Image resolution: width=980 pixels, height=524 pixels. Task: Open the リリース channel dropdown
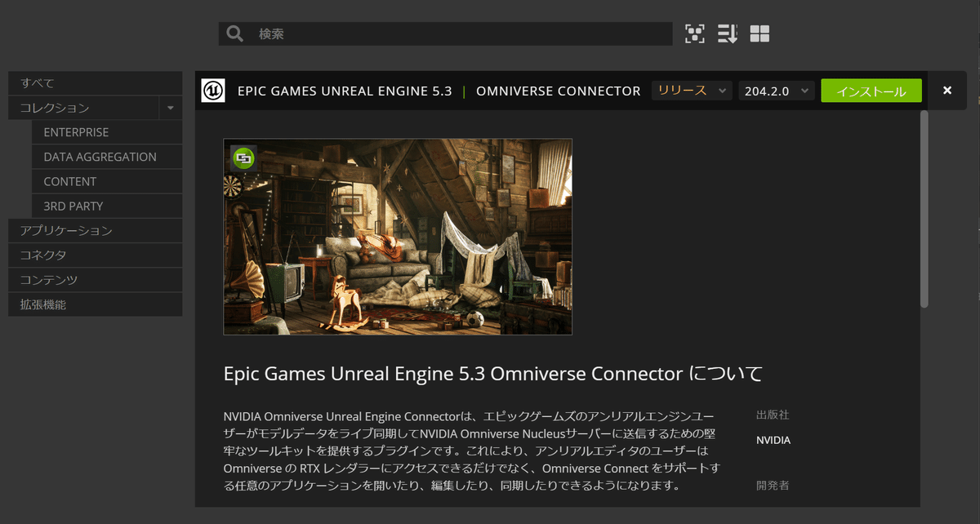[x=690, y=91]
